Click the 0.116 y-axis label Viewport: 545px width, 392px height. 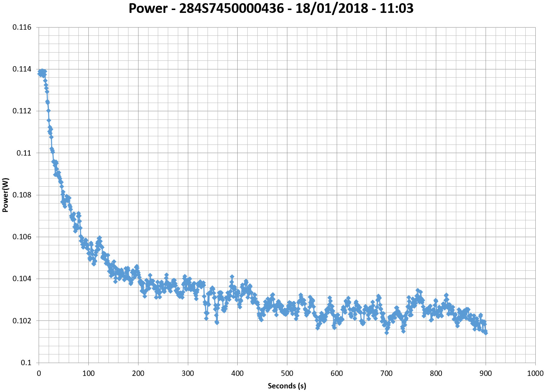coord(22,28)
